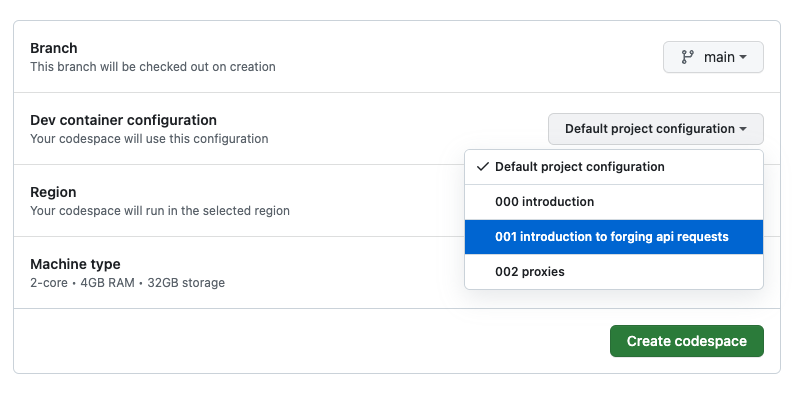802x406 pixels.
Task: Select the Default project configuration menu option
Action: click(579, 167)
